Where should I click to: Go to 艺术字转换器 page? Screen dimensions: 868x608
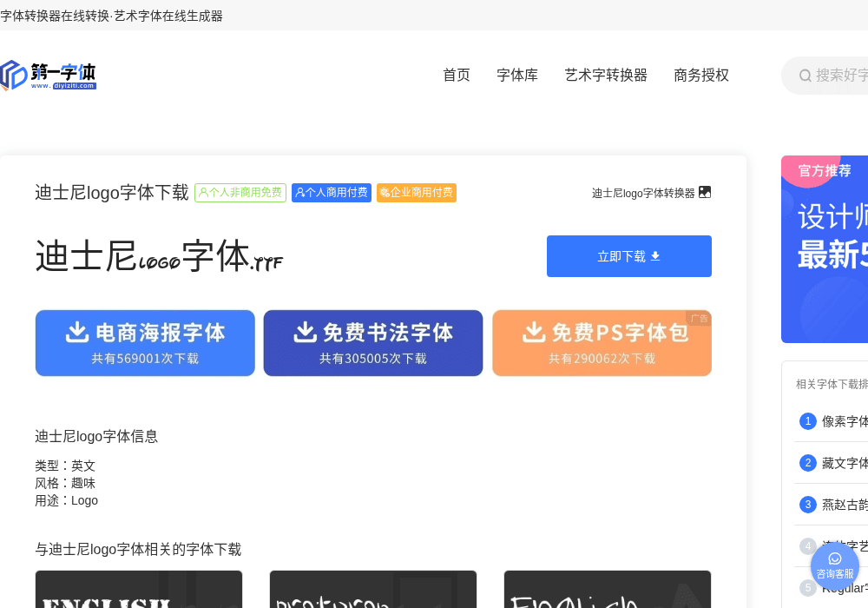coord(606,75)
